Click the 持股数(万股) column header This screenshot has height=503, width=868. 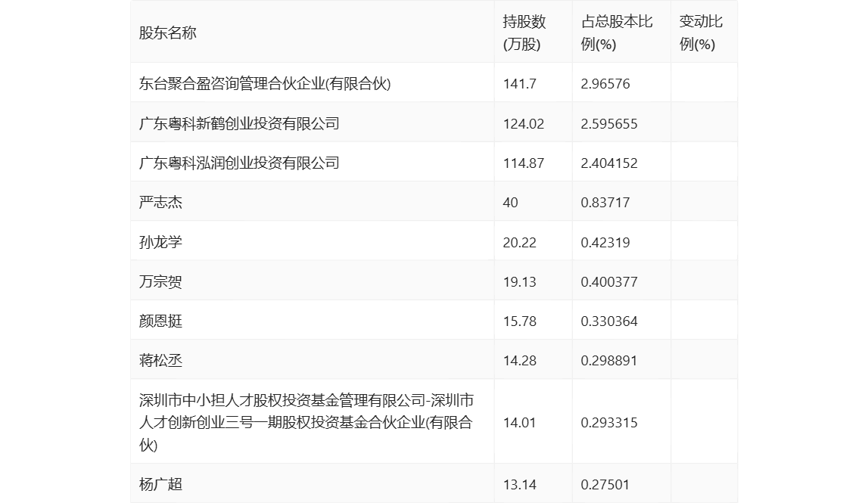pyautogui.click(x=524, y=33)
